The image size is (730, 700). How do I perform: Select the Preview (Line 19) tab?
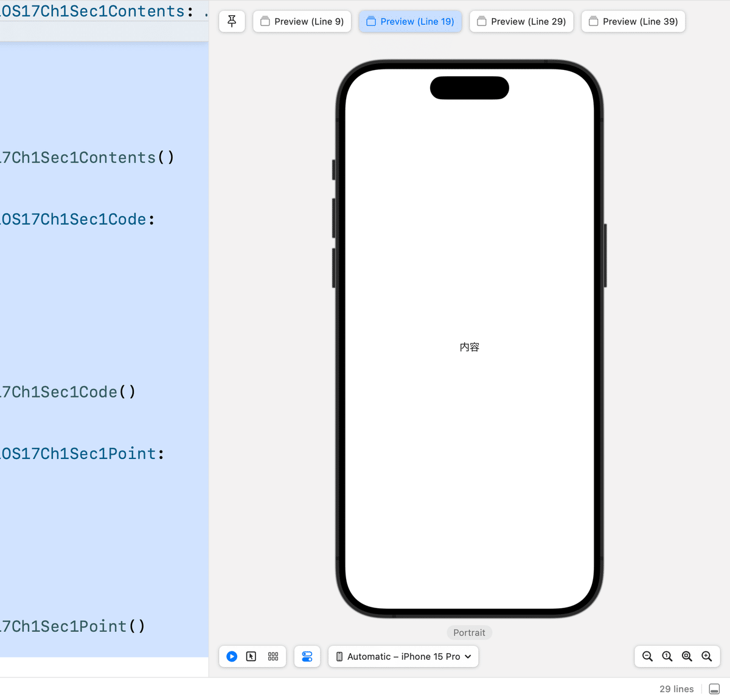tap(411, 21)
